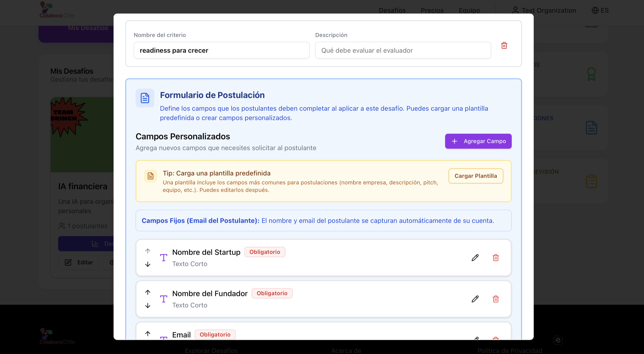The height and width of the screenshot is (354, 644).
Task: Click the IA financiera challenge title
Action: (83, 186)
